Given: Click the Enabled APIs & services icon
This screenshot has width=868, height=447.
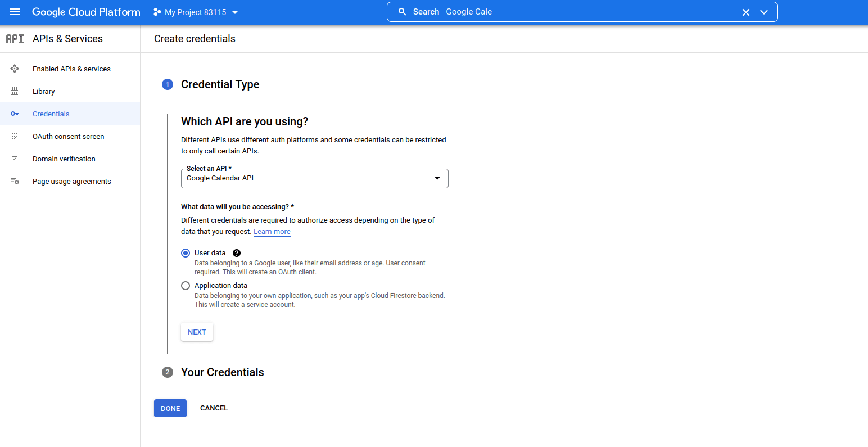Looking at the screenshot, I should pyautogui.click(x=15, y=69).
